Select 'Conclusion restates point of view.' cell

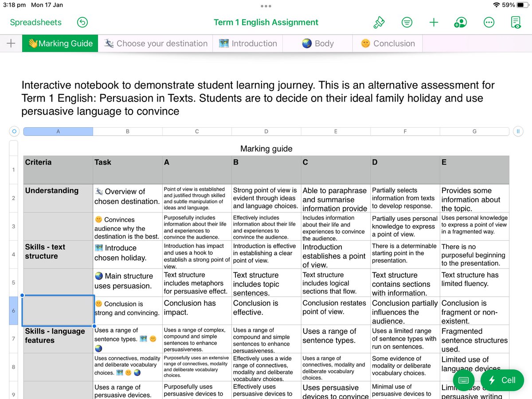(336, 311)
